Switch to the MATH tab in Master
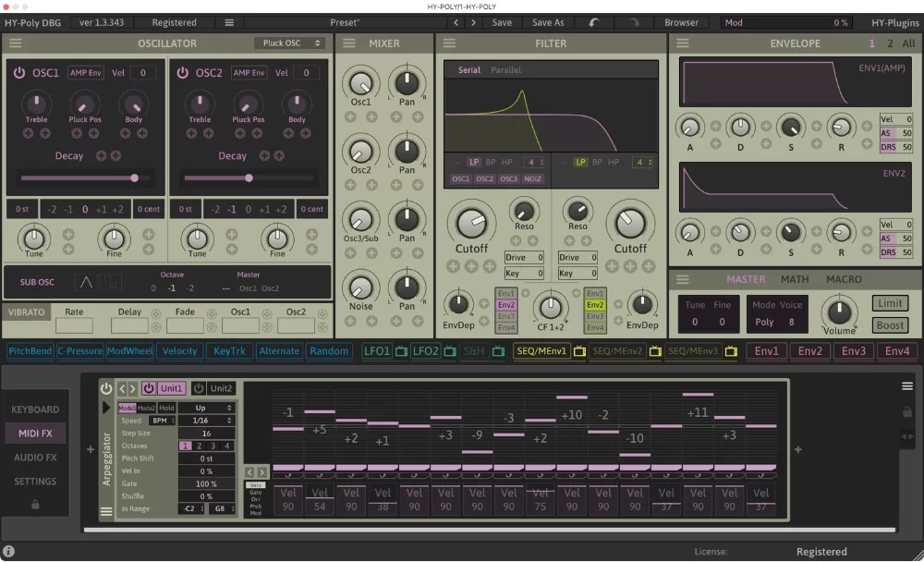Screen dimensions: 924x562 [x=796, y=278]
